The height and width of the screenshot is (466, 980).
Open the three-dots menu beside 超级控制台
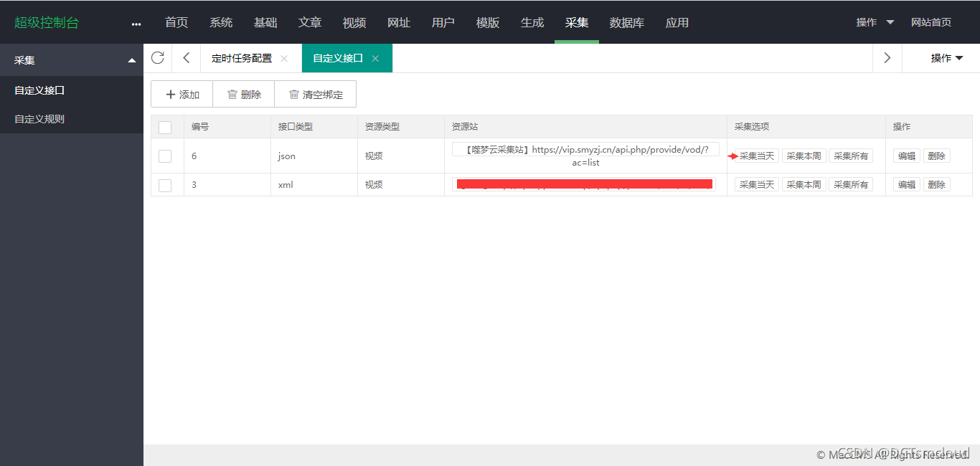click(136, 24)
